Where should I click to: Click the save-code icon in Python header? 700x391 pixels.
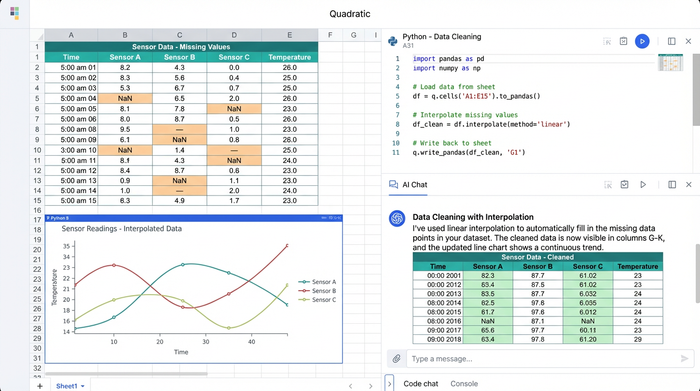click(624, 41)
